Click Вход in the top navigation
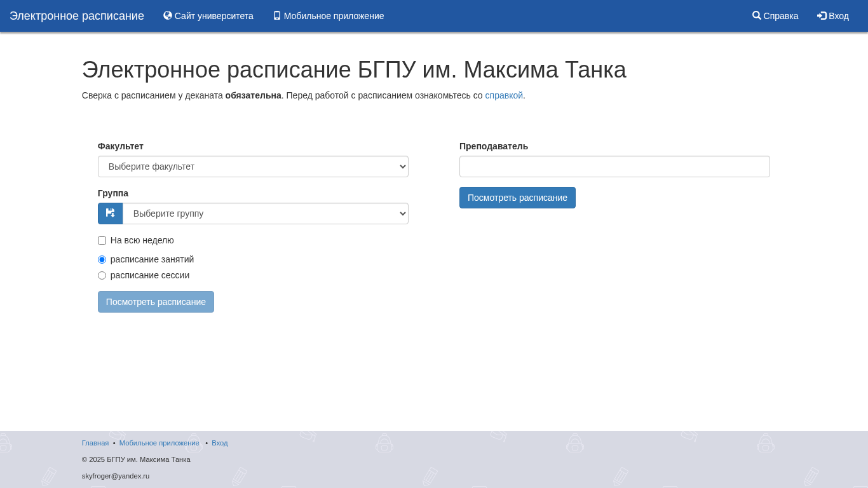Image resolution: width=868 pixels, height=488 pixels. [833, 16]
